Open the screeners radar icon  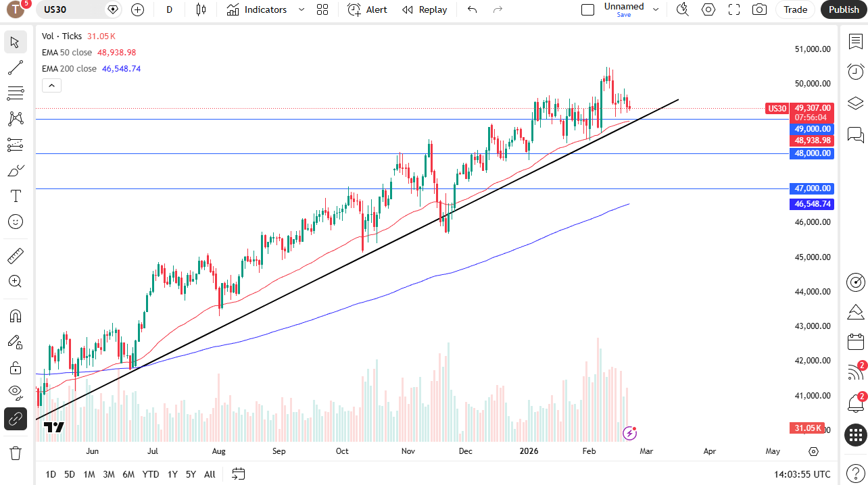point(856,282)
